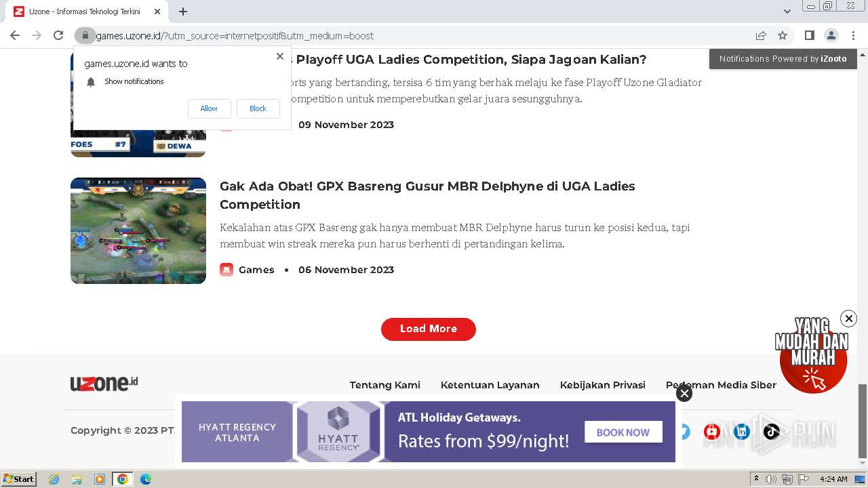This screenshot has height=488, width=868.
Task: Click the red Games category icon
Action: (226, 270)
